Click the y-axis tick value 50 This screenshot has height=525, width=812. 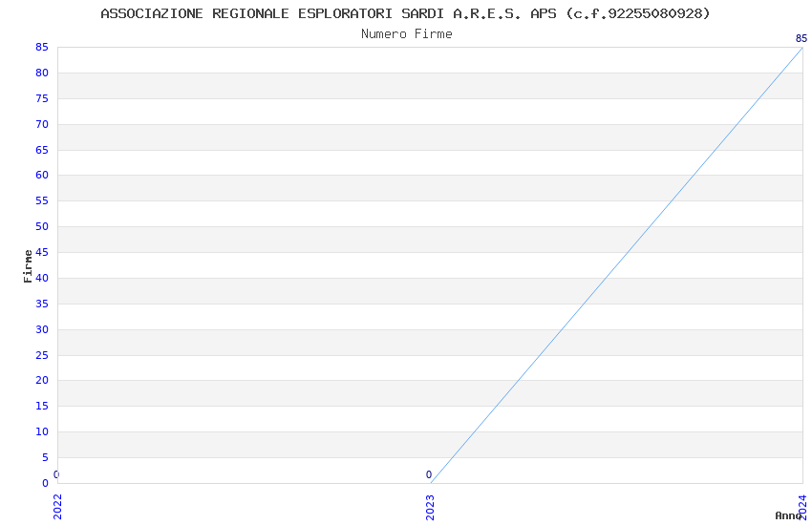[42, 226]
